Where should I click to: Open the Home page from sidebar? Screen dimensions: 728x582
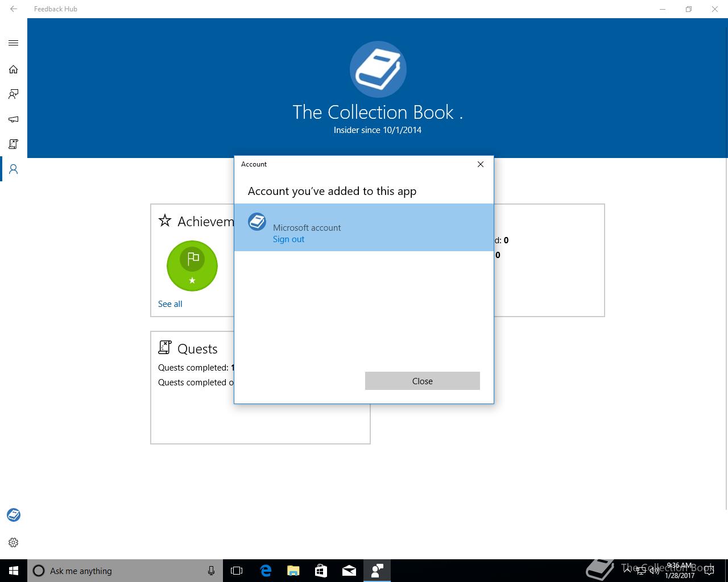point(14,69)
